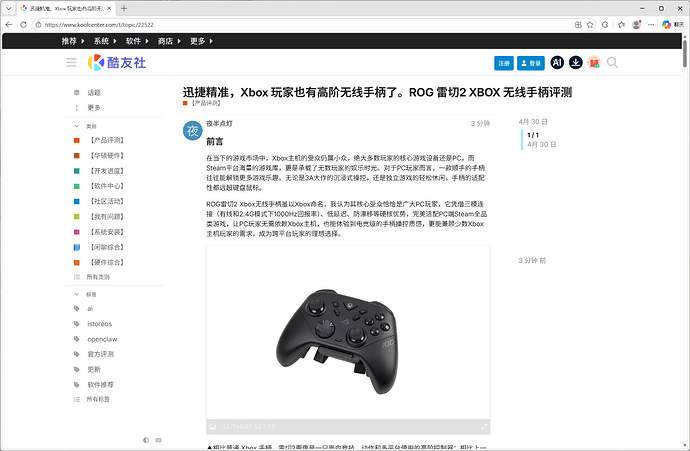Open a new browser tab
The image size is (690, 451).
coord(124,8)
